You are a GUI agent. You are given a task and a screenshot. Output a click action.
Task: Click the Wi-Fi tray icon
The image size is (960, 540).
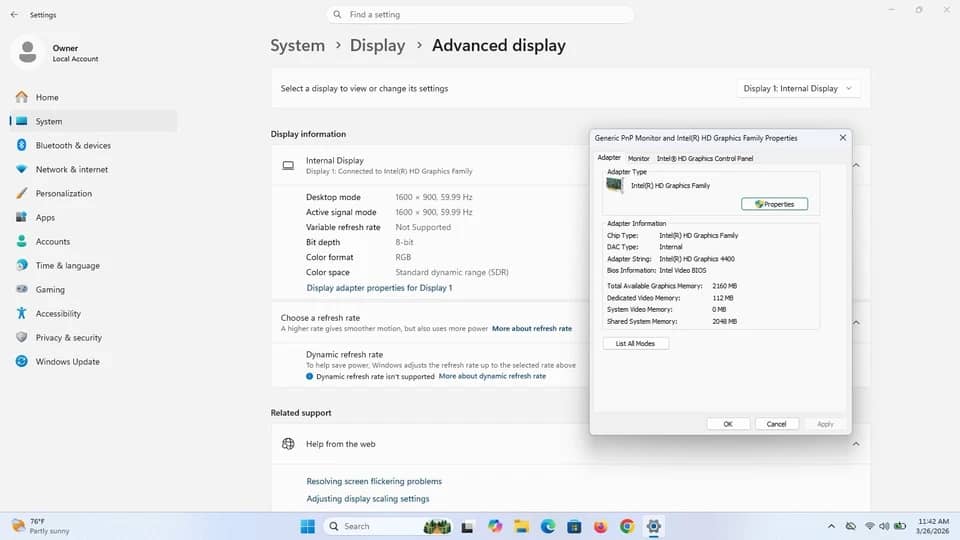pos(869,526)
